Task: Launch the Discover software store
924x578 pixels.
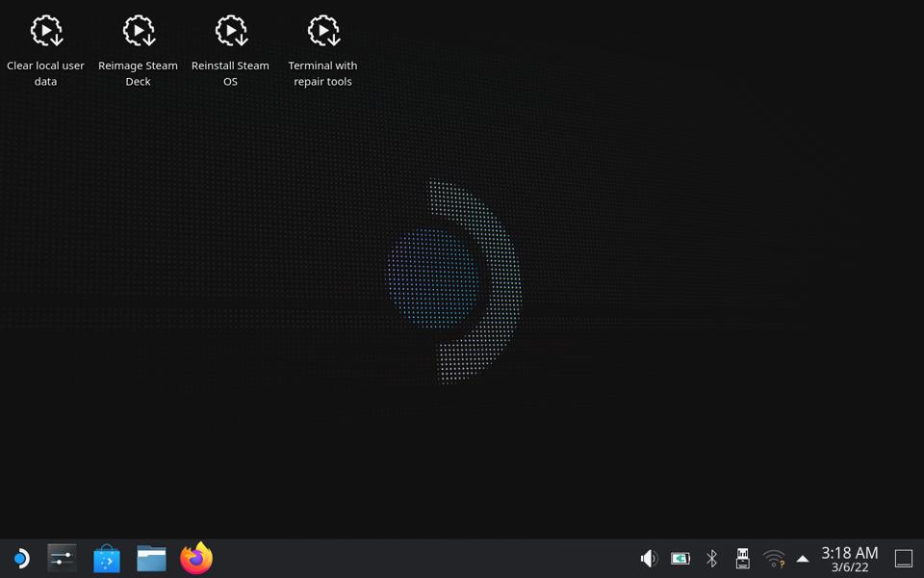Action: tap(107, 558)
